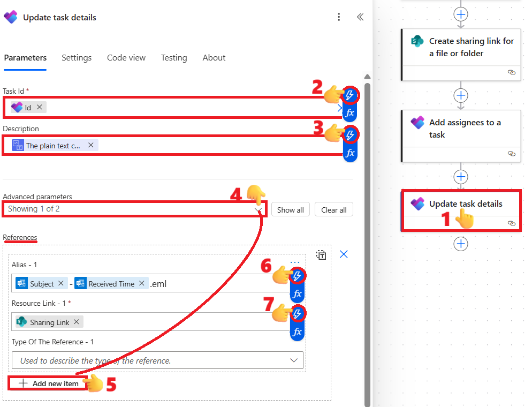Open ellipsis menu for reference item 1
Image resolution: width=532 pixels, height=407 pixels.
coord(295,263)
